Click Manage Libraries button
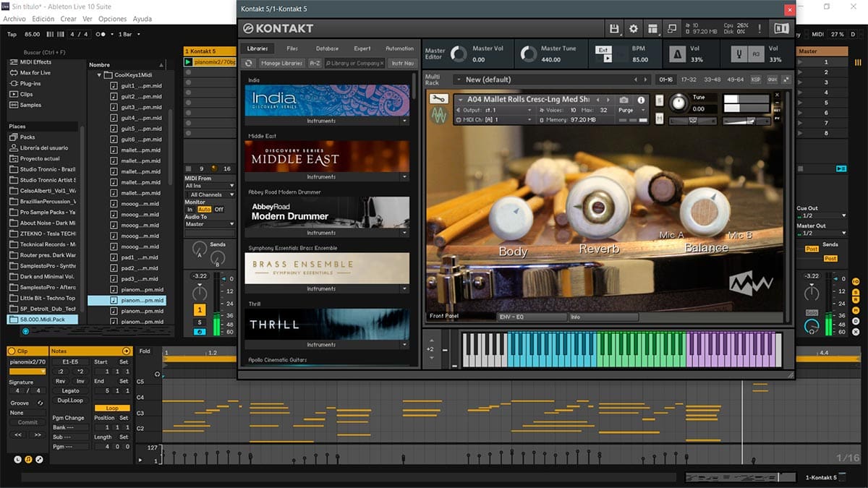The image size is (868, 488). click(281, 64)
